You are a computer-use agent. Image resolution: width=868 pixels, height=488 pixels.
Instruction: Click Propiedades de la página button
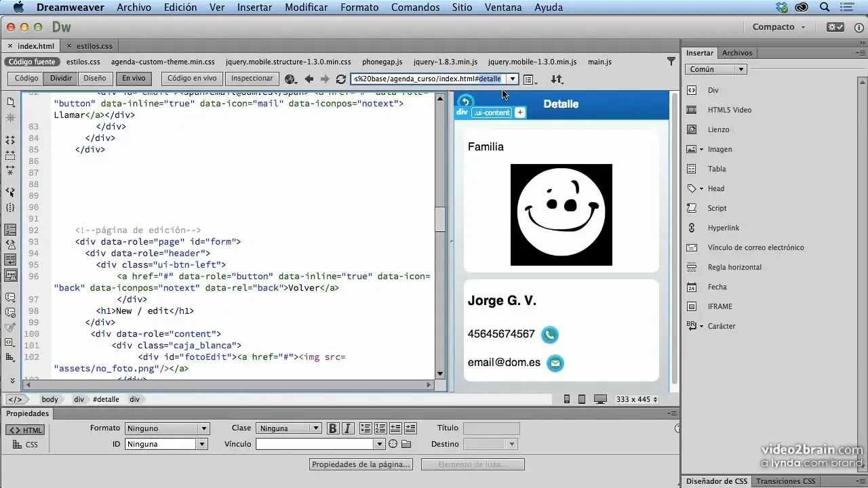(x=361, y=464)
